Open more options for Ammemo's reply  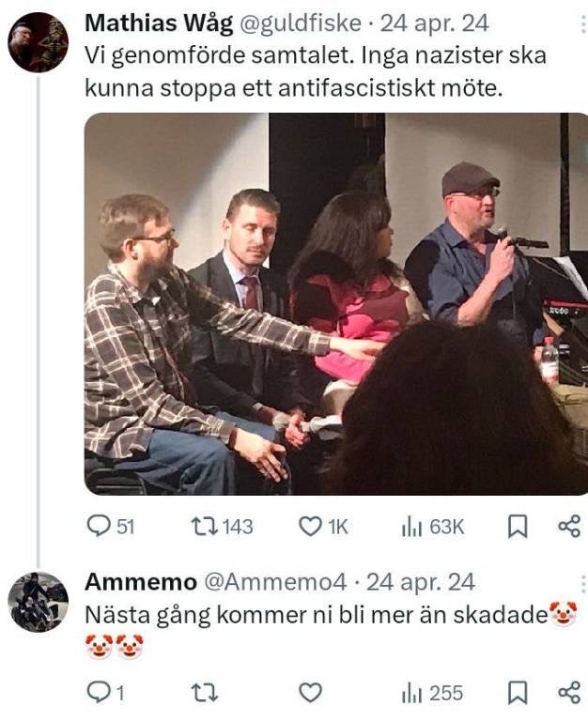pos(583,584)
